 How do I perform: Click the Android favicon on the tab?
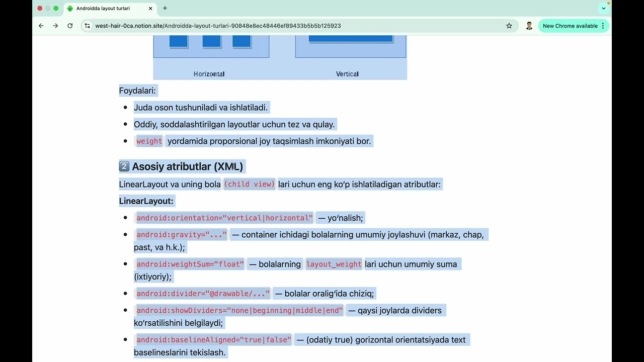click(x=70, y=8)
